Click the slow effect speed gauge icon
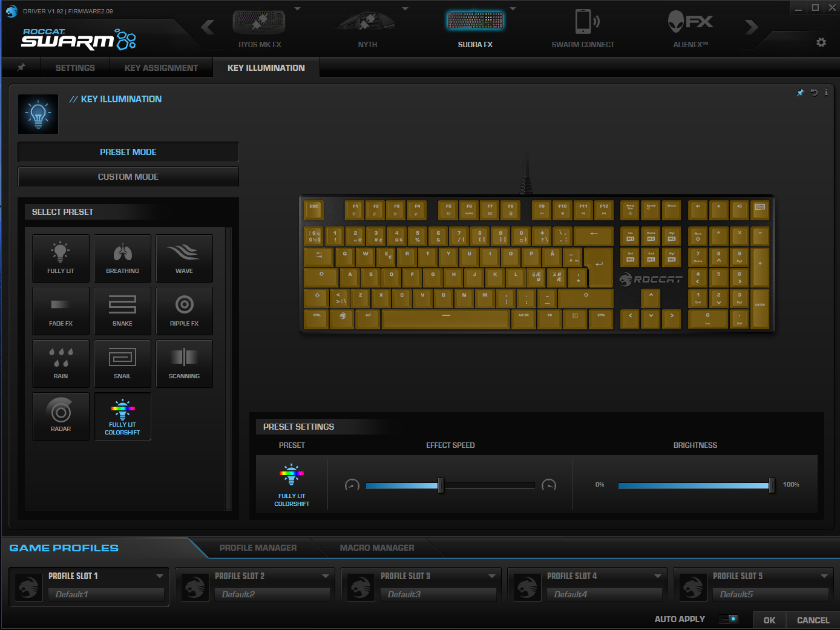The width and height of the screenshot is (840, 630). [x=352, y=485]
